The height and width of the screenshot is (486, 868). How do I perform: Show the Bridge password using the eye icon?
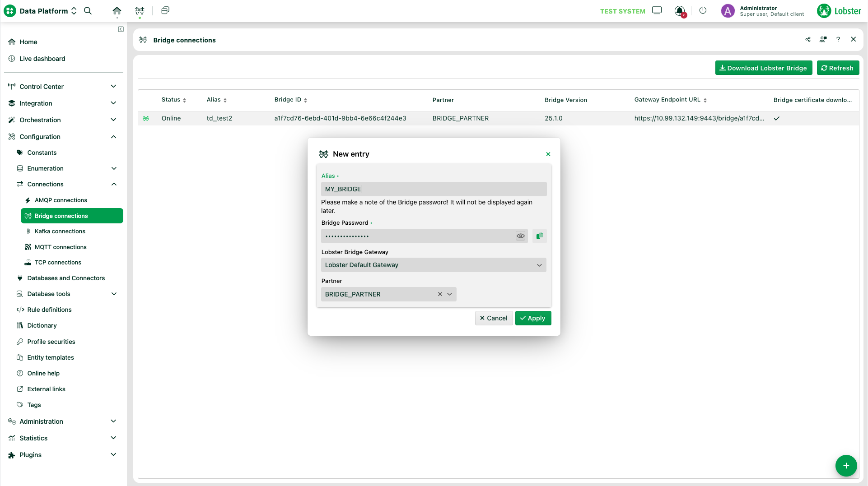[x=521, y=236]
